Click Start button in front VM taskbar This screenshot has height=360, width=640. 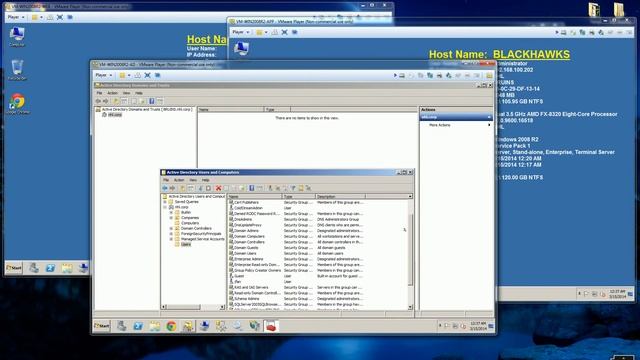[102, 326]
